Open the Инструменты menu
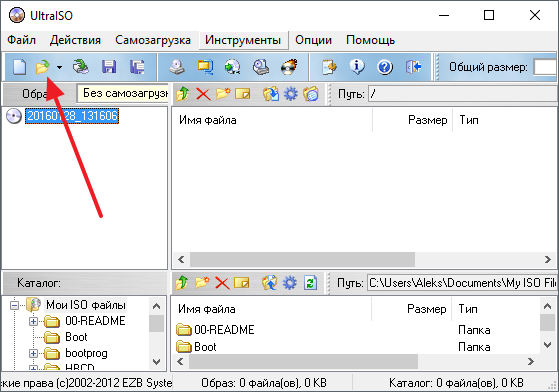 (243, 40)
